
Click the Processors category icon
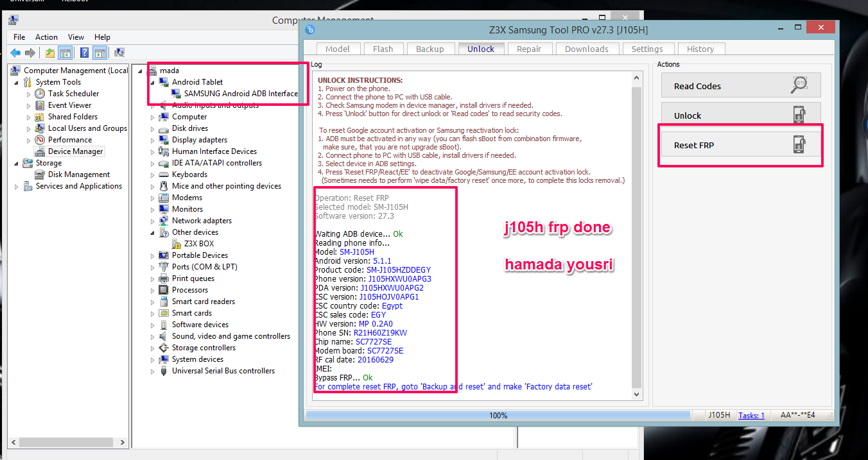164,290
